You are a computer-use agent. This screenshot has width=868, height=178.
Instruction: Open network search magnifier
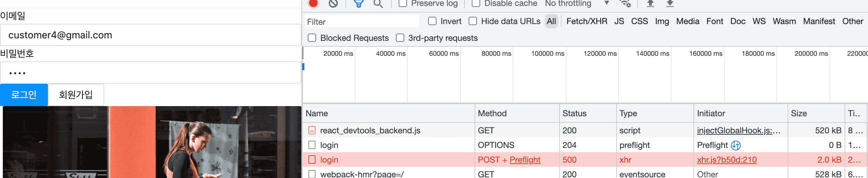378,3
